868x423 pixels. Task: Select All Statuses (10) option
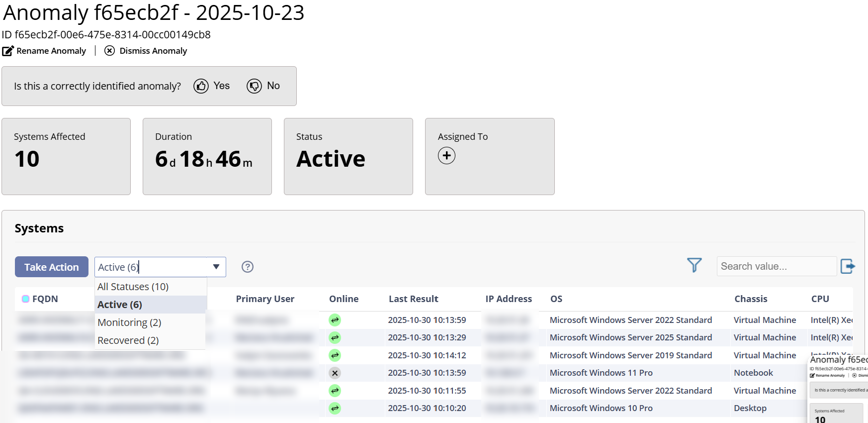point(133,287)
